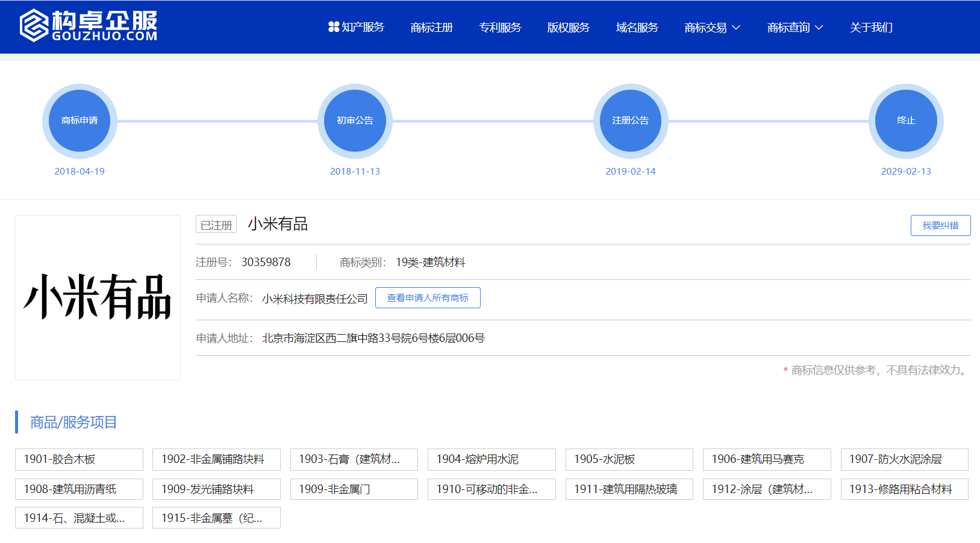Click the registration number 30359878
Screen dimensions: 980x543
click(266, 262)
